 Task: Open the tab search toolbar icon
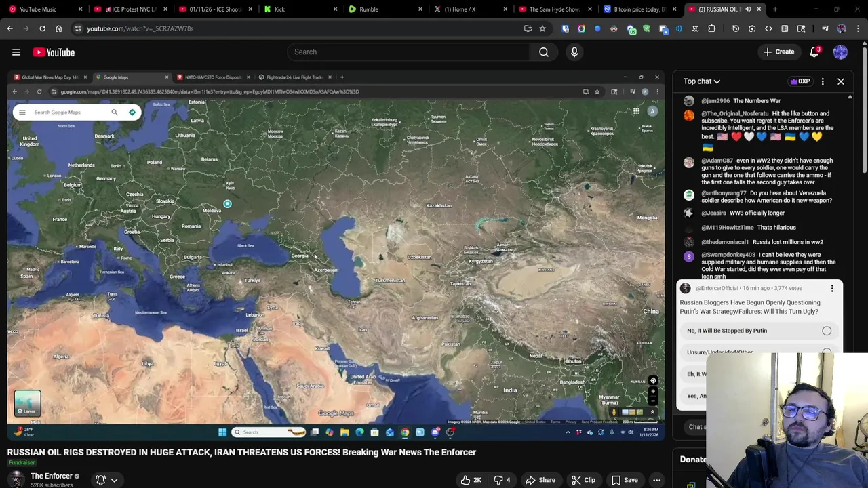tap(801, 28)
